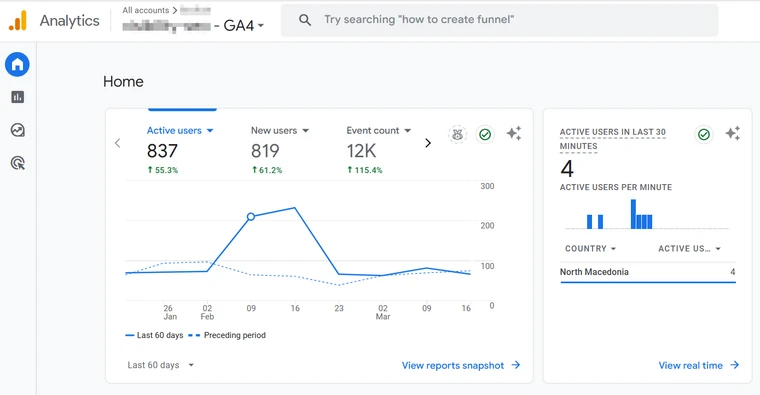Open the Last 60 days date range dropdown
This screenshot has width=760, height=395.
click(160, 365)
